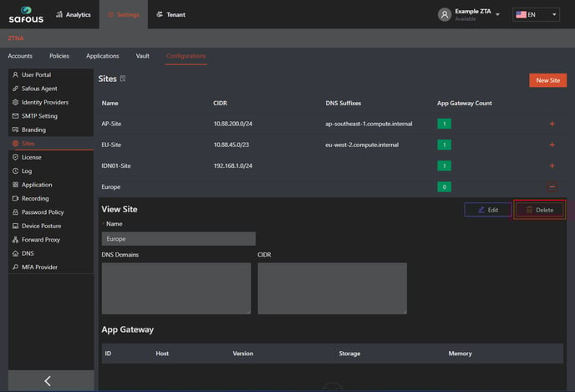The image size is (575, 392).
Task: Expand the AP-Site row
Action: pyautogui.click(x=552, y=124)
